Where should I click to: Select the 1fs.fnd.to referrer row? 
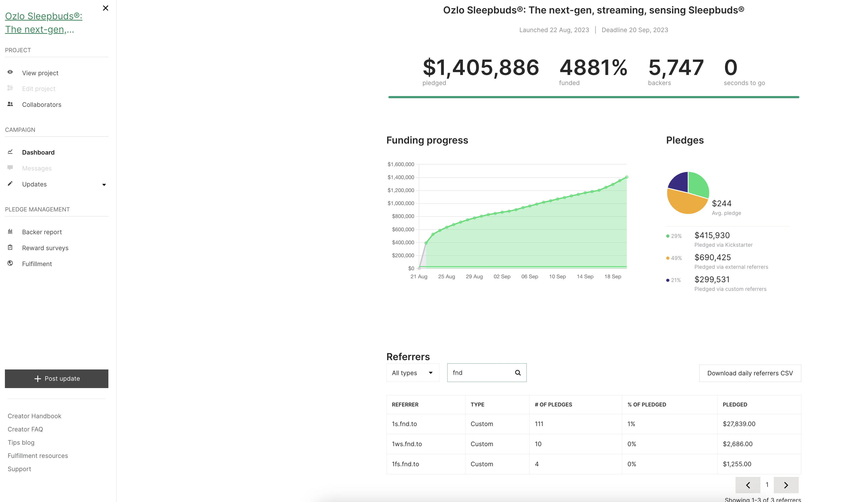point(593,464)
